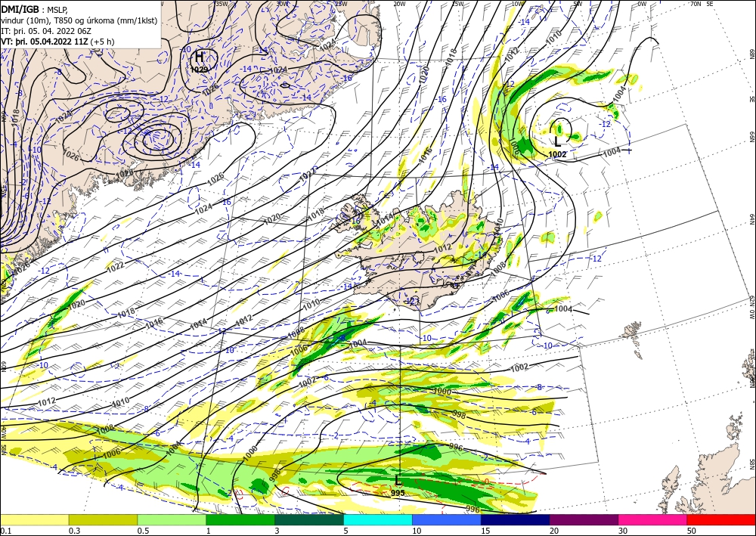This screenshot has height=536, width=756.
Task: Click the L low marker labeled 995
Action: (398, 481)
